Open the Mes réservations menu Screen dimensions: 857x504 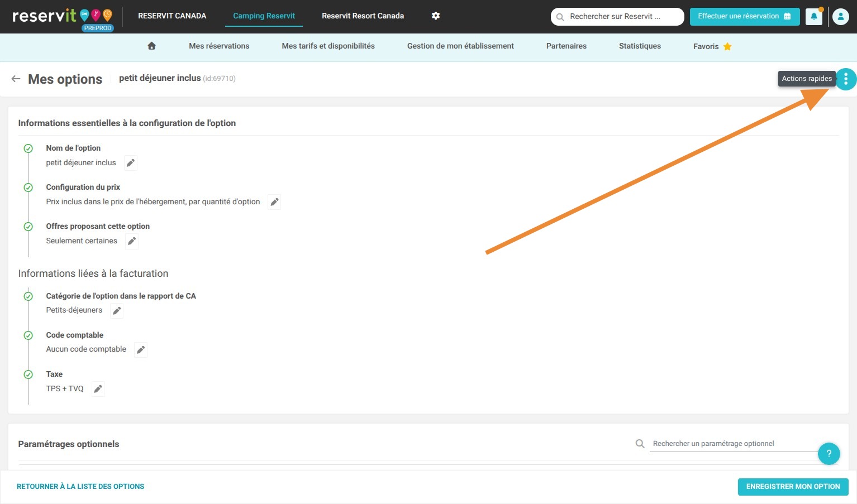(219, 46)
